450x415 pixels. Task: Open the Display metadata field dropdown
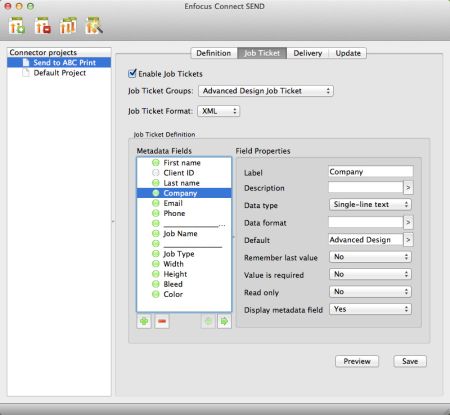click(370, 309)
